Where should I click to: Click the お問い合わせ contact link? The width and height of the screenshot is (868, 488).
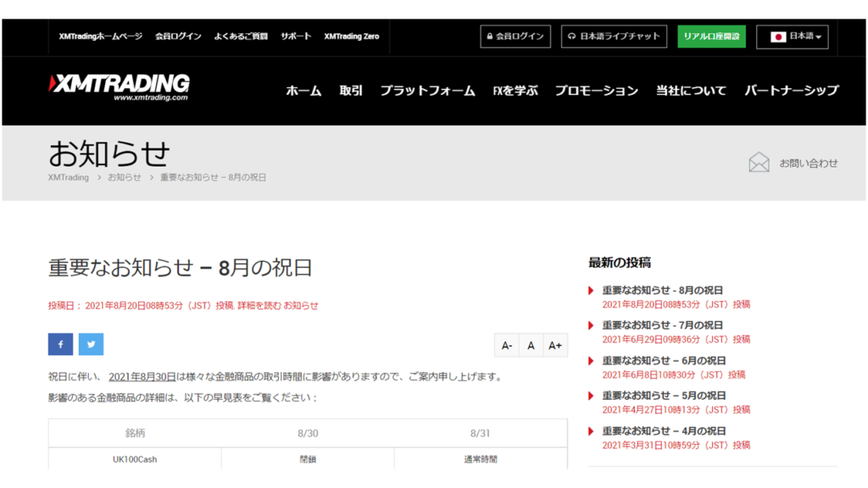808,164
